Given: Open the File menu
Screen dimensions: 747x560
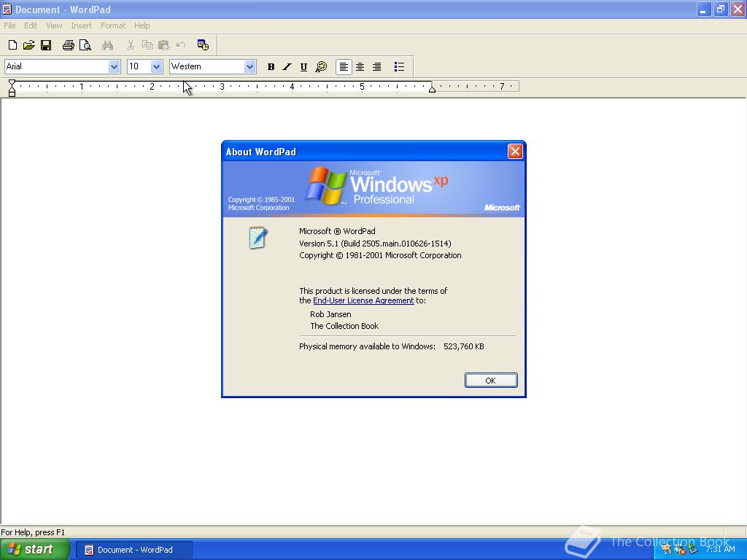Looking at the screenshot, I should 9,26.
